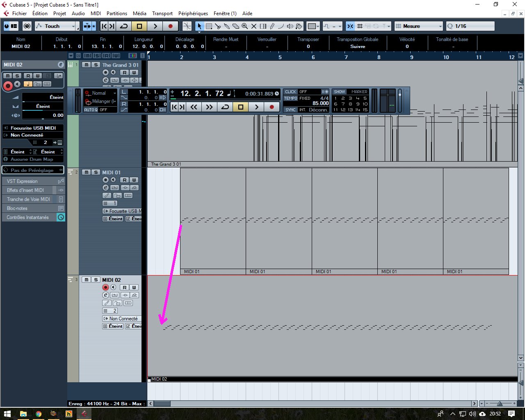Screen dimensions: 525x420
Task: Click Fast Forward in the transport panel
Action: click(209, 107)
